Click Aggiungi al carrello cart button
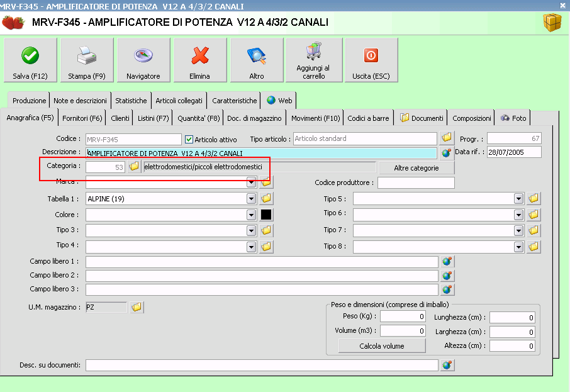Image resolution: width=570 pixels, height=392 pixels. coord(314,60)
